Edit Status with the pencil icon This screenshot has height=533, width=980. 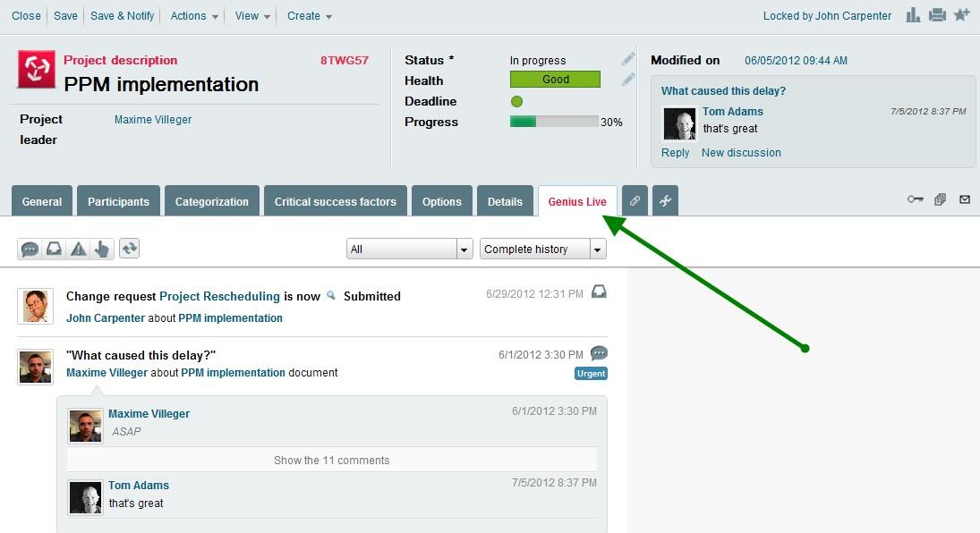pyautogui.click(x=628, y=59)
